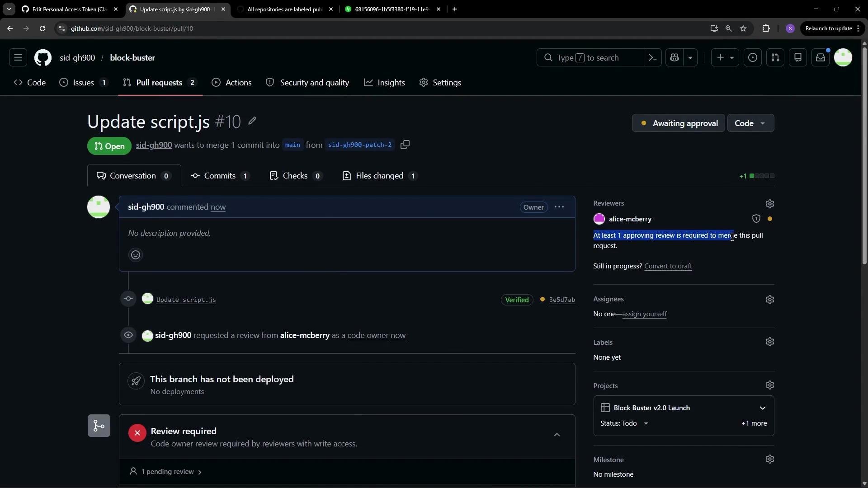Click the code owner shield icon next to alice-mcberry
Viewport: 868px width, 488px height.
(x=756, y=219)
